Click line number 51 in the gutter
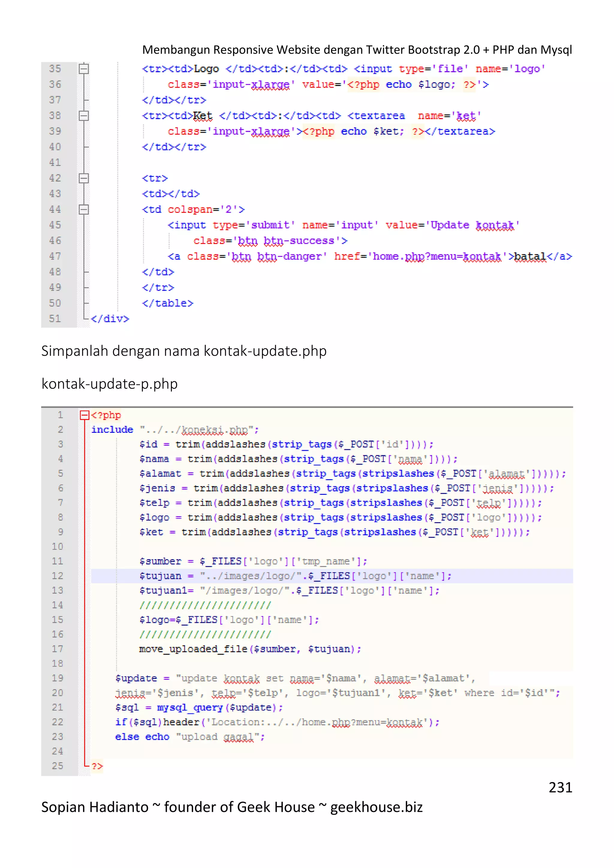The image size is (614, 868). tap(55, 319)
